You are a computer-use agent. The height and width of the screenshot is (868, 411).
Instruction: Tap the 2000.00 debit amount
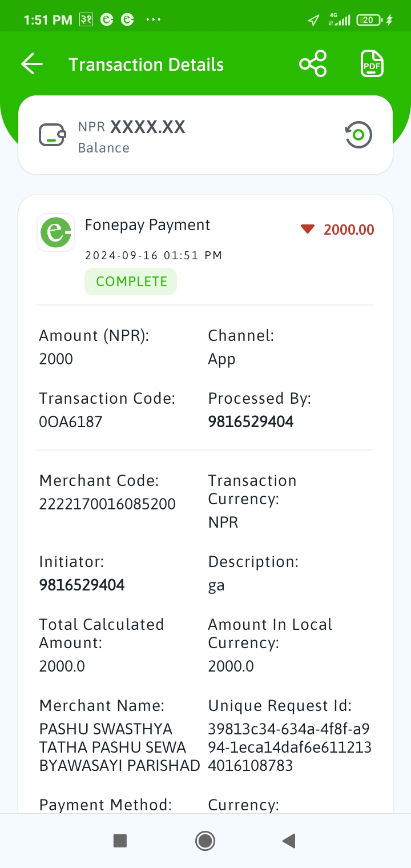[349, 230]
